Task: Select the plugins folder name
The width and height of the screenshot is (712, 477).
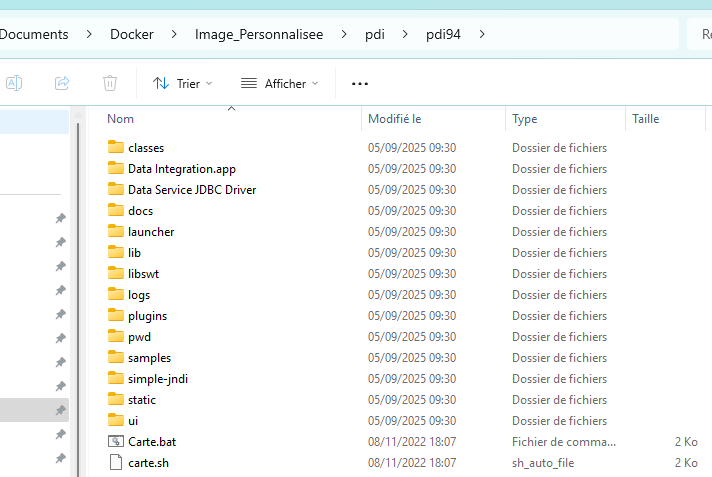Action: click(147, 316)
